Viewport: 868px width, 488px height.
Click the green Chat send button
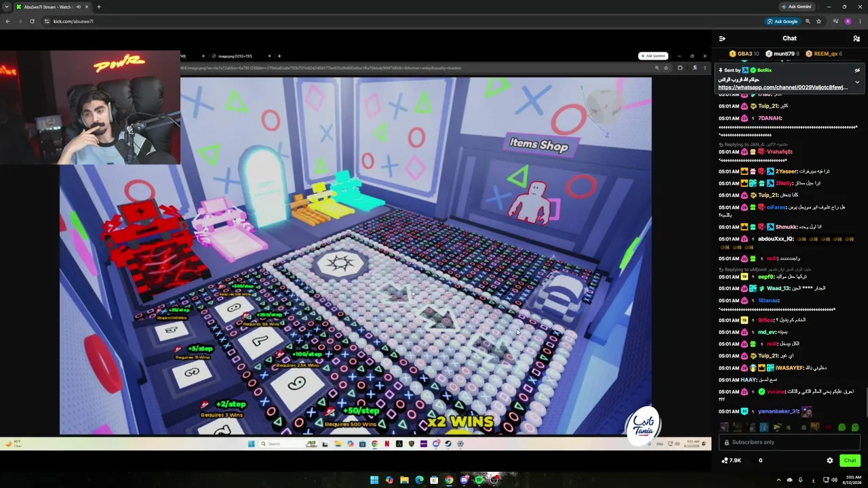pyautogui.click(x=850, y=461)
